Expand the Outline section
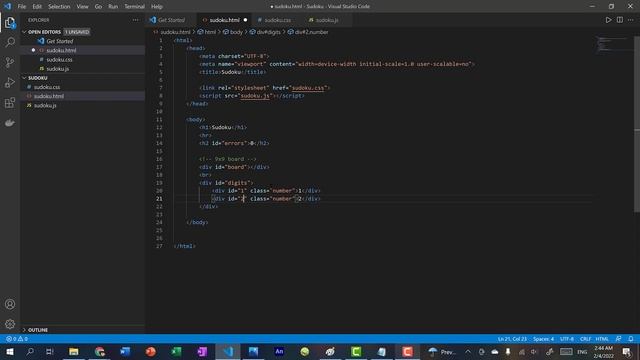 point(38,330)
